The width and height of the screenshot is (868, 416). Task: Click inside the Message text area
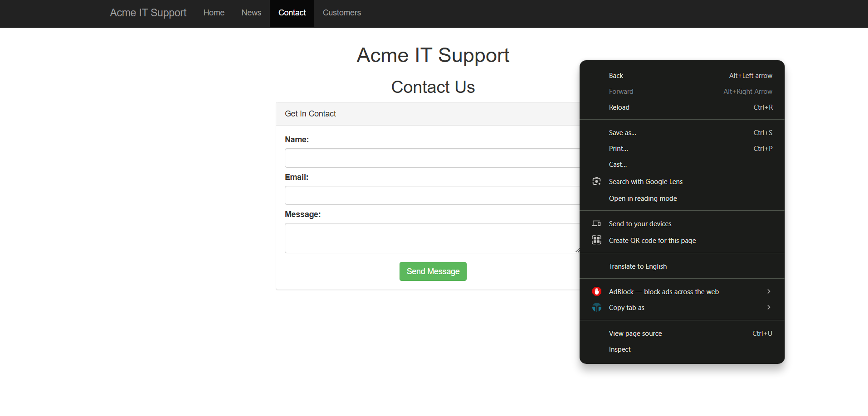coord(431,238)
